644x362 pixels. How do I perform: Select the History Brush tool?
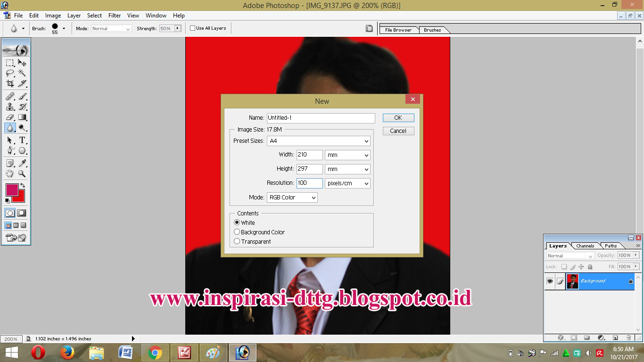tap(22, 107)
